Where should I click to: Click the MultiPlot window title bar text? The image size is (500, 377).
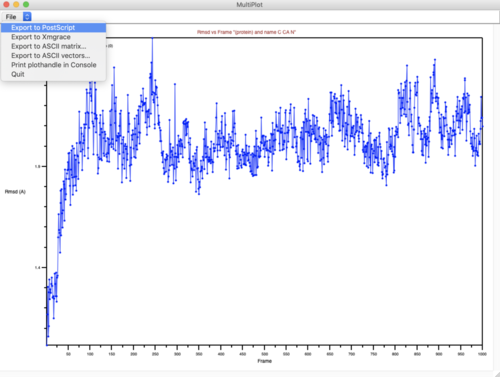tap(249, 5)
